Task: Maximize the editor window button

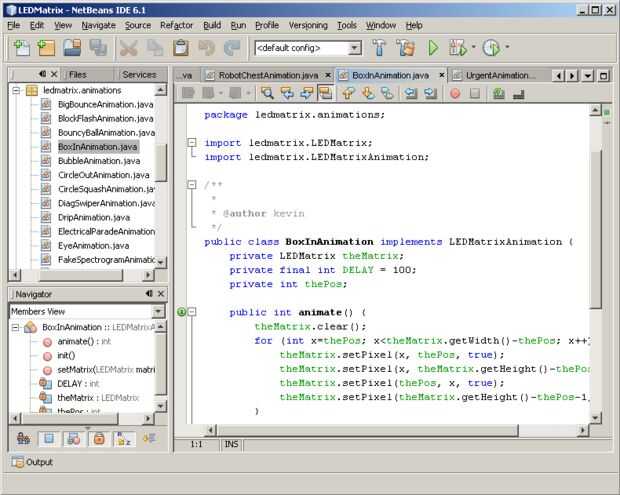Action: [x=604, y=75]
